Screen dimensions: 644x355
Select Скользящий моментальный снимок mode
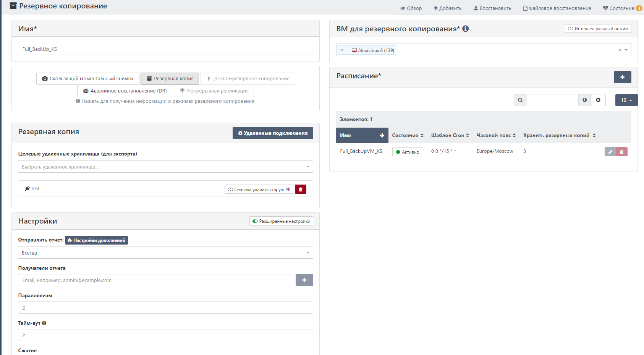tap(88, 79)
